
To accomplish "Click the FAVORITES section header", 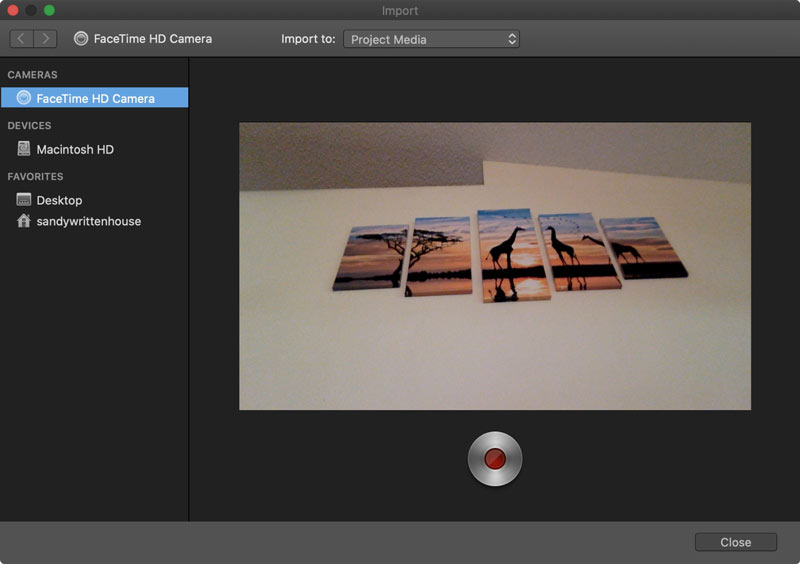I will 35,177.
